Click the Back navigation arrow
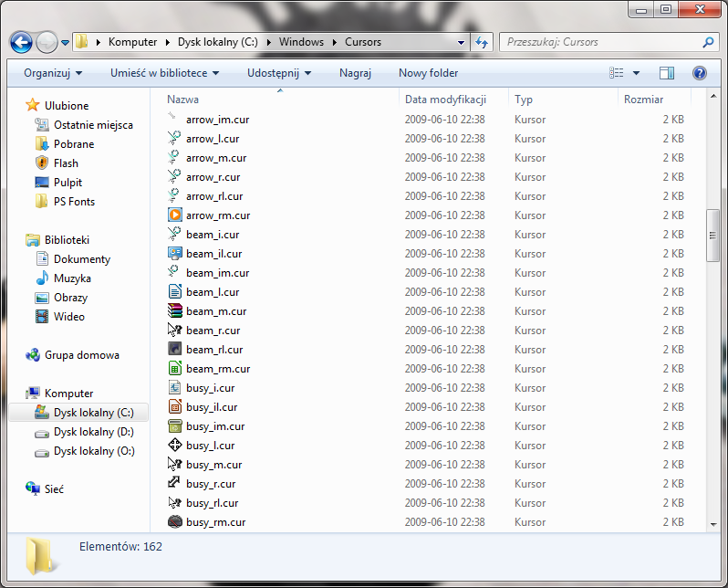The height and width of the screenshot is (588, 728). point(21,42)
